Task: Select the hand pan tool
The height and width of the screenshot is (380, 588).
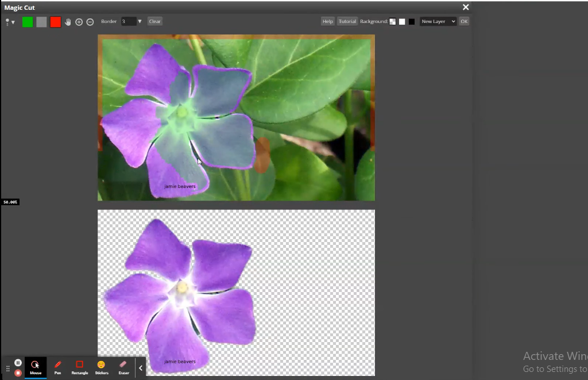Action: click(68, 21)
